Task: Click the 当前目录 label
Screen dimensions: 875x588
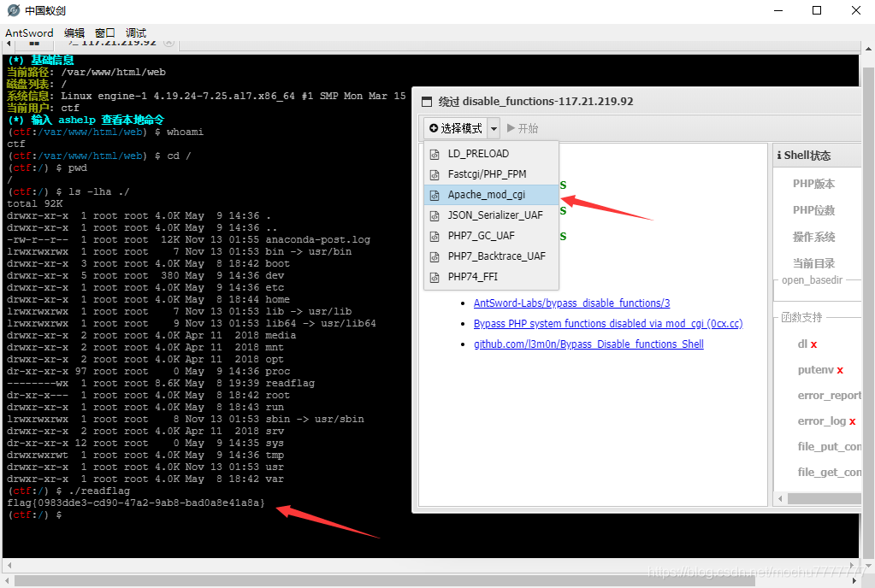Action: [x=813, y=263]
